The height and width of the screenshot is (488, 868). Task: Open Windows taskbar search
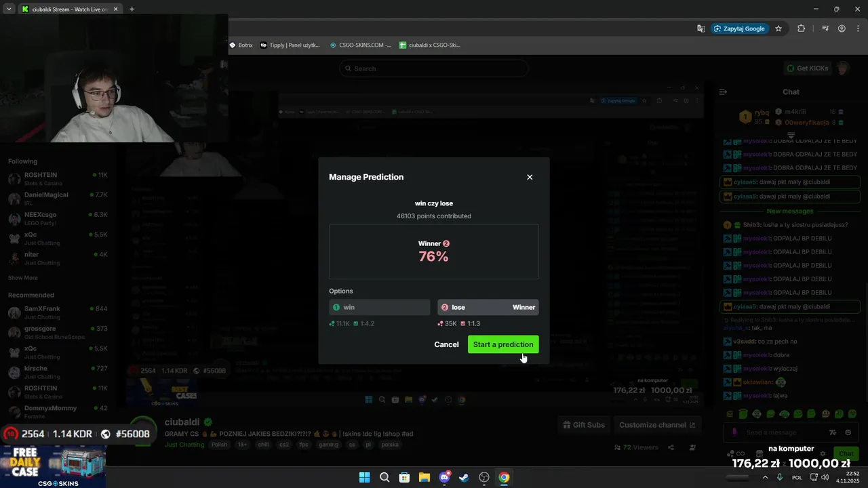(384, 477)
